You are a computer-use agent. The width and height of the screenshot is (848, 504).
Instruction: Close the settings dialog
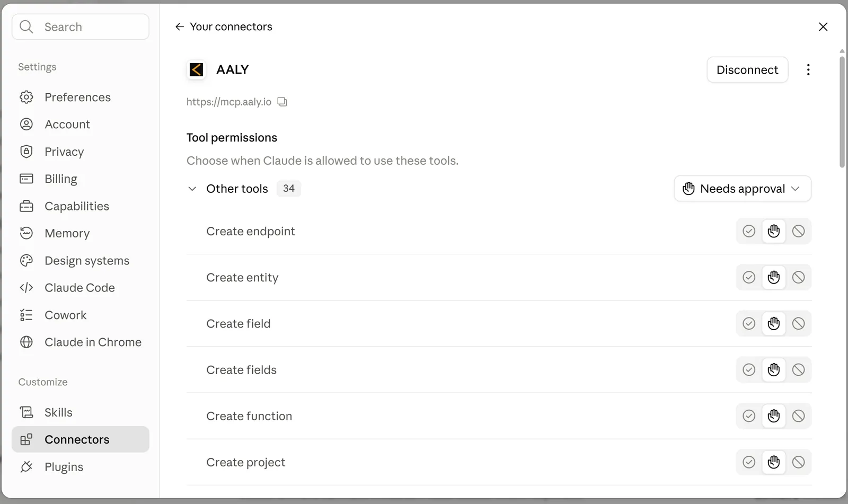[x=823, y=26]
